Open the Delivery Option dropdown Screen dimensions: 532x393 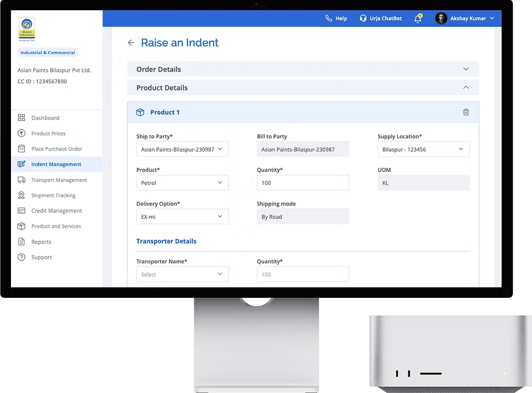[183, 216]
